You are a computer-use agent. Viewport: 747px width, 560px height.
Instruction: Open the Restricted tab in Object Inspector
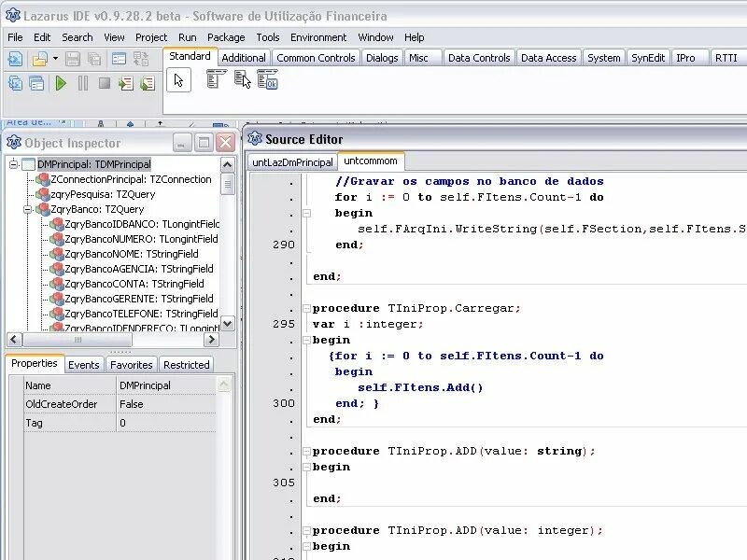pyautogui.click(x=186, y=365)
